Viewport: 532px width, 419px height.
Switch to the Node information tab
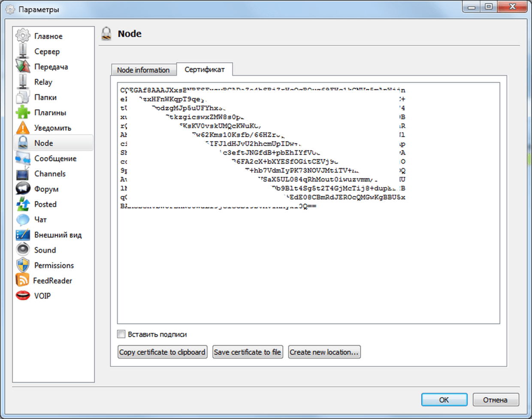click(143, 70)
